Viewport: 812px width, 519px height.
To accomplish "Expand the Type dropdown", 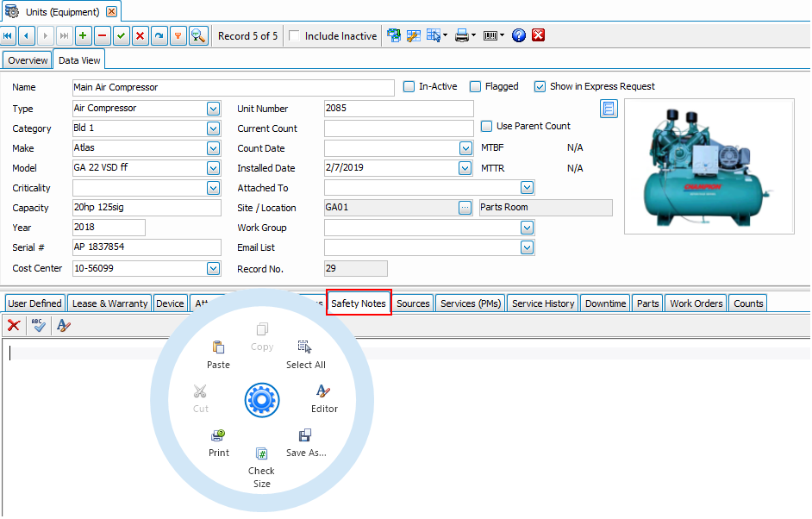I will point(214,109).
